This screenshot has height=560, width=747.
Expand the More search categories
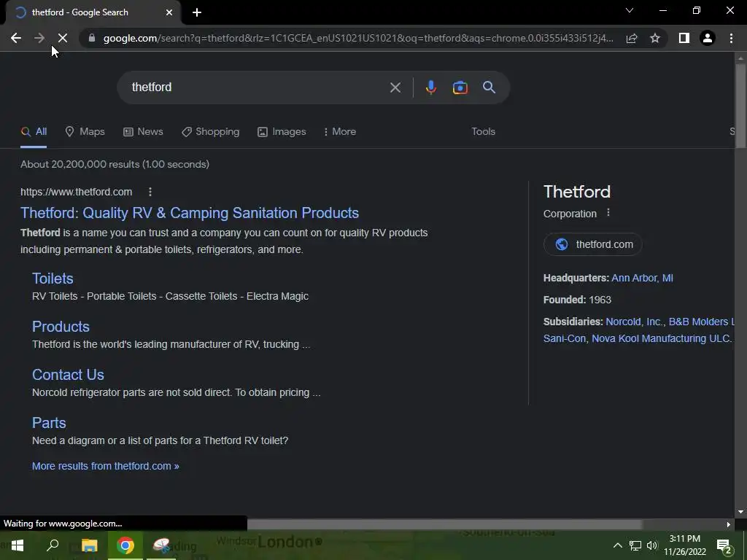340,132
